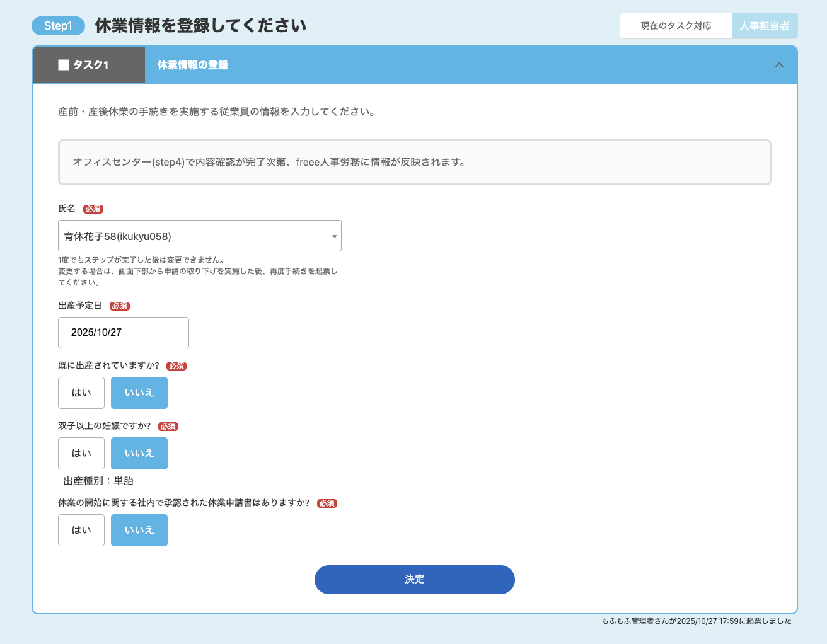Open the 氏名 employee dropdown
Image resolution: width=827 pixels, height=644 pixels.
(x=200, y=236)
